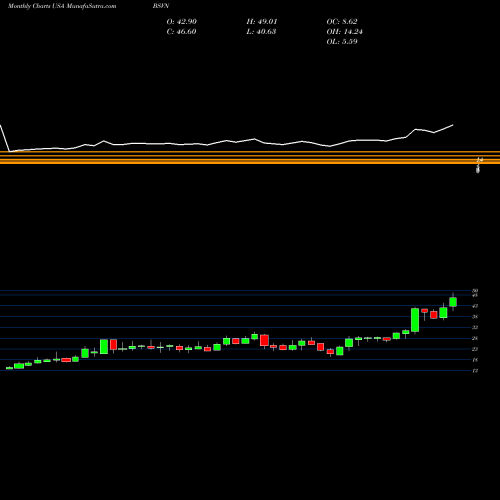This screenshot has width=500, height=500.
Task: Click the BSVN ticker symbol label
Action: pyautogui.click(x=161, y=6)
